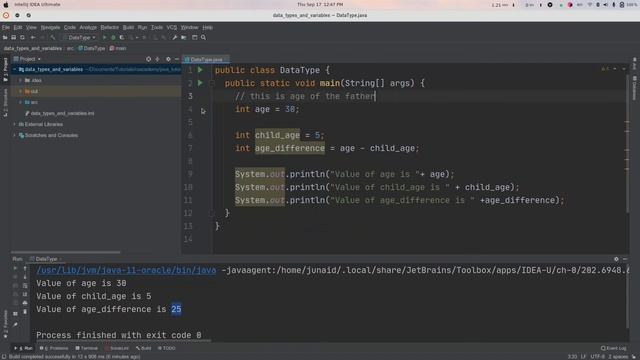Open Project Structure icon in toolbar

[184, 38]
